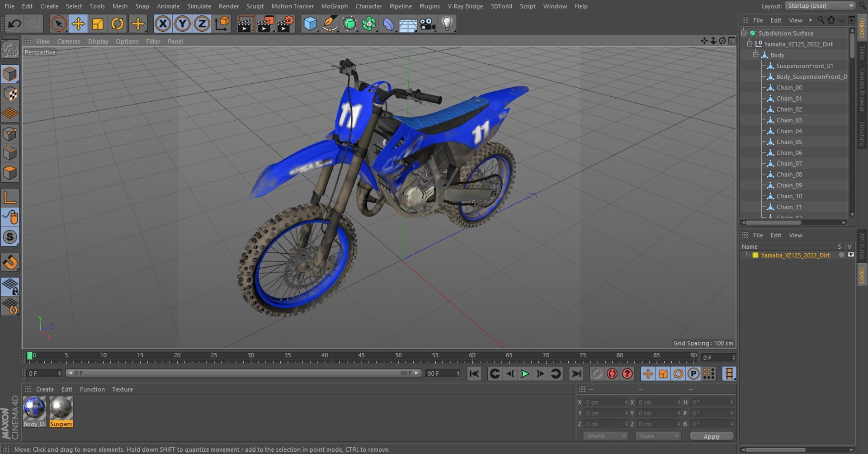The width and height of the screenshot is (868, 454).
Task: Click the Undo arrow icon
Action: tap(14, 24)
